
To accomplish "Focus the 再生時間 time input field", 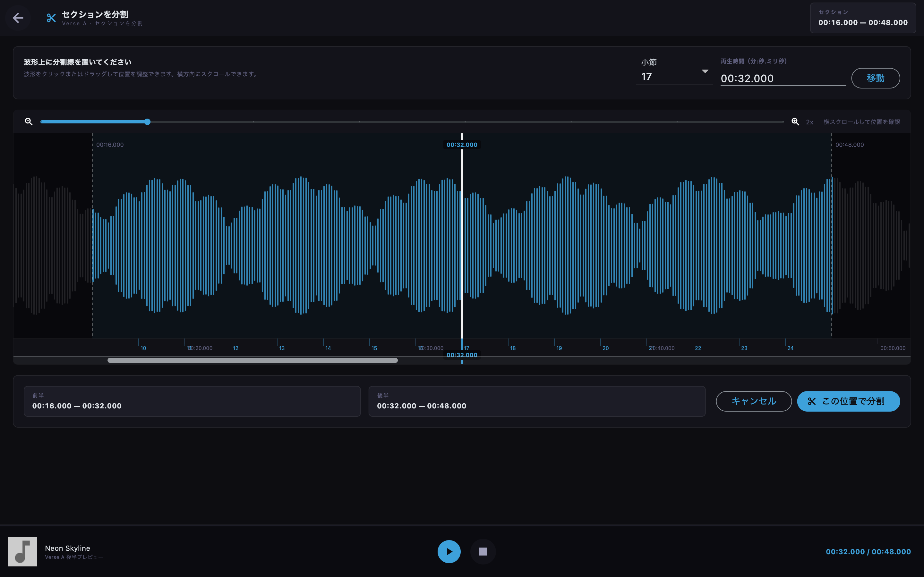I will (783, 78).
